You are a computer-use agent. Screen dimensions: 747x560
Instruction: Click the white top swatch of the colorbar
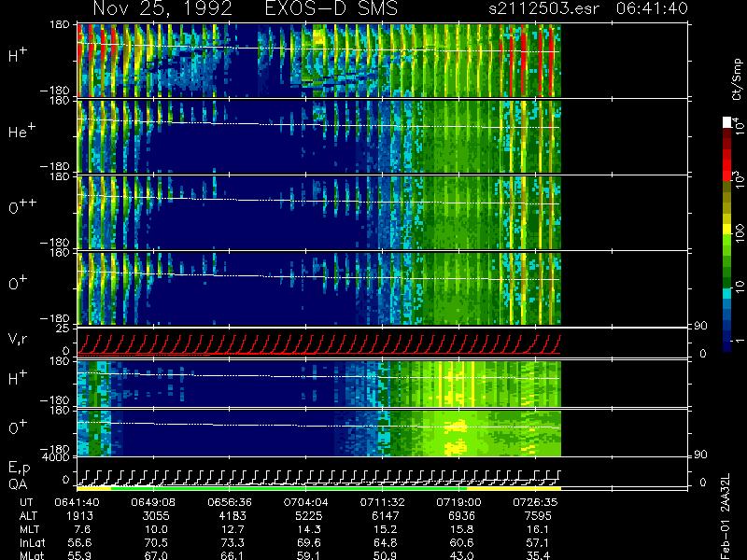coord(727,122)
